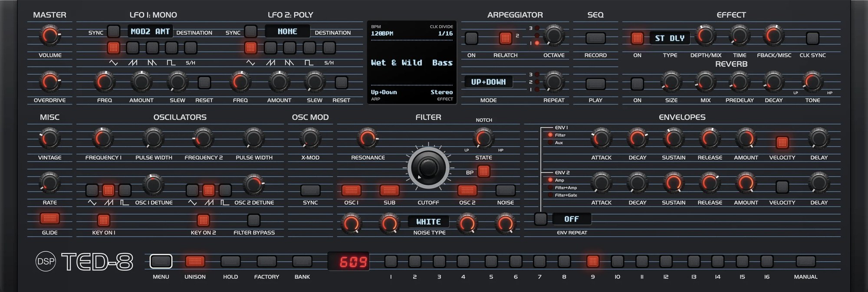Click the sequencer RECORD button
Image resolution: width=868 pixels, height=292 pixels.
click(595, 38)
